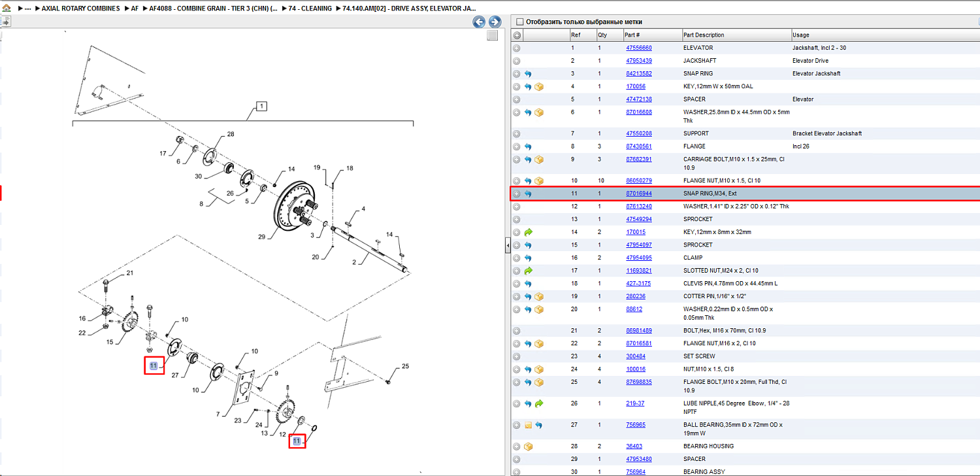Click the add icon for ELEVATOR row
The height and width of the screenshot is (476, 980).
[x=517, y=48]
